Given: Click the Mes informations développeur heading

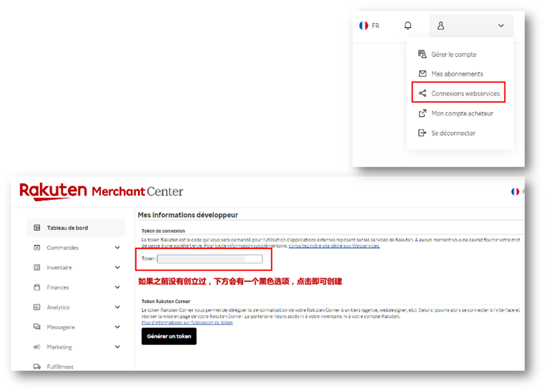Looking at the screenshot, I should point(188,215).
